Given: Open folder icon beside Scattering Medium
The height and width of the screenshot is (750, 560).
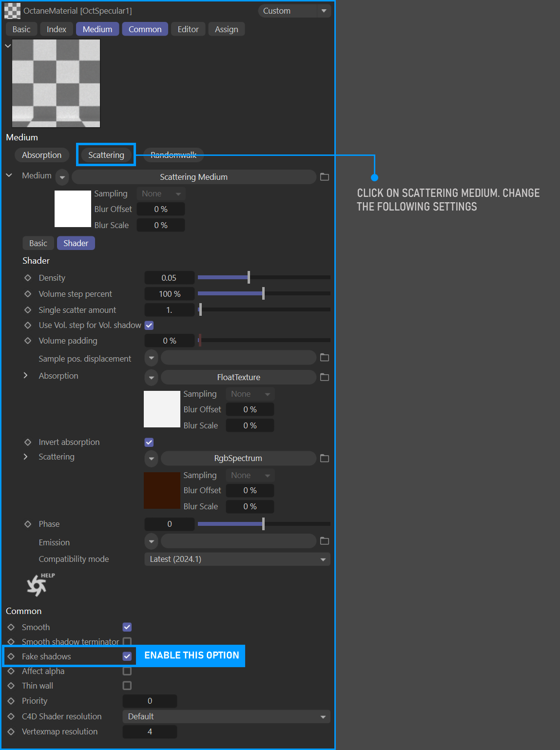Looking at the screenshot, I should coord(325,177).
